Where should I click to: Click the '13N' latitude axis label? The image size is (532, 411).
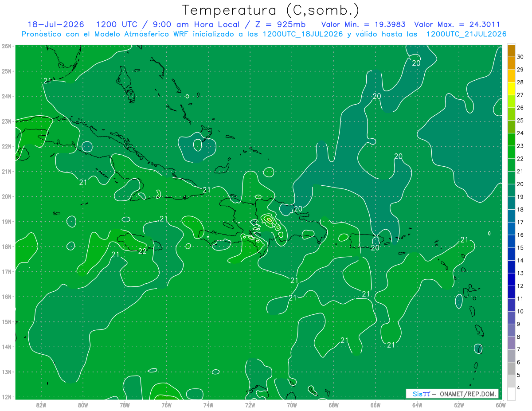[6, 372]
